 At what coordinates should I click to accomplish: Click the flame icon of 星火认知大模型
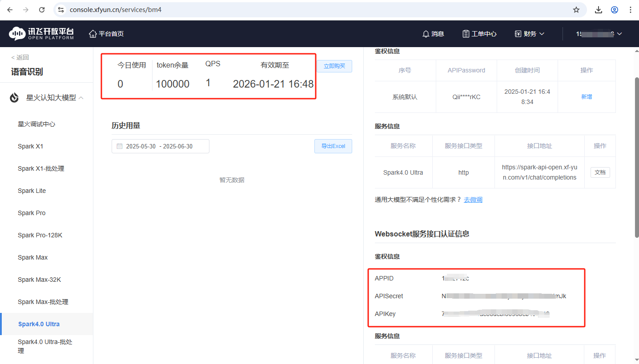point(14,98)
